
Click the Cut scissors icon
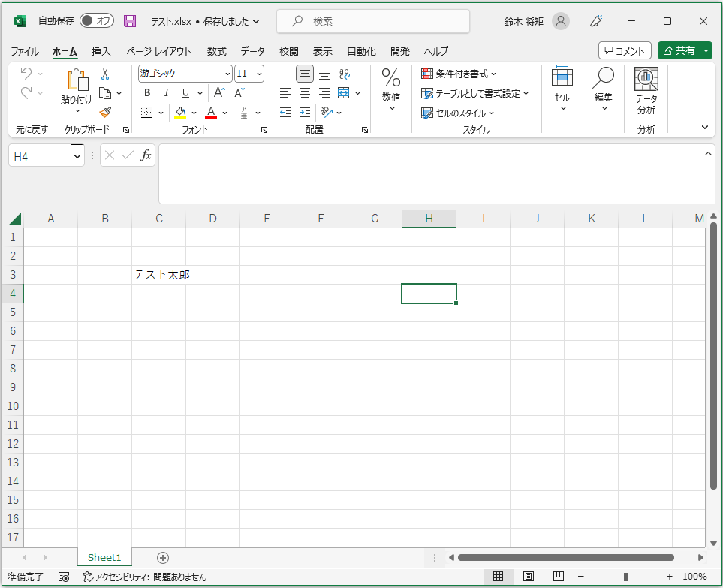(105, 74)
